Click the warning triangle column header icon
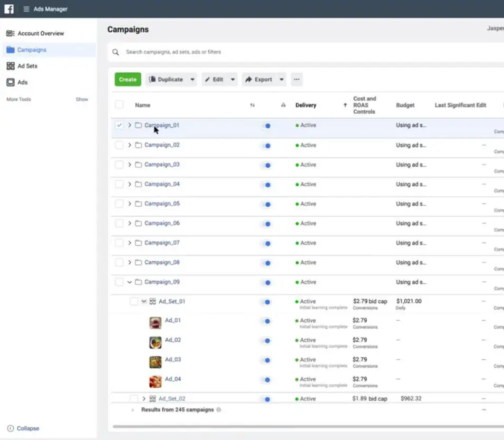 283,105
